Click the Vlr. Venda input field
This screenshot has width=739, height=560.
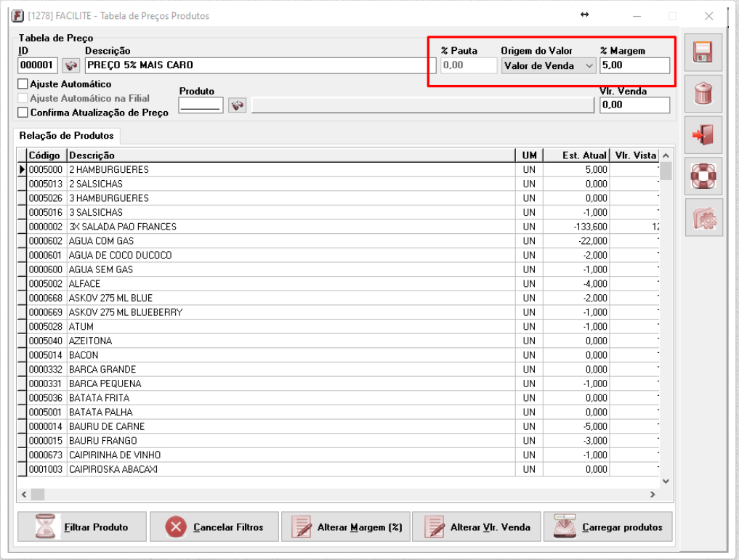pos(635,105)
